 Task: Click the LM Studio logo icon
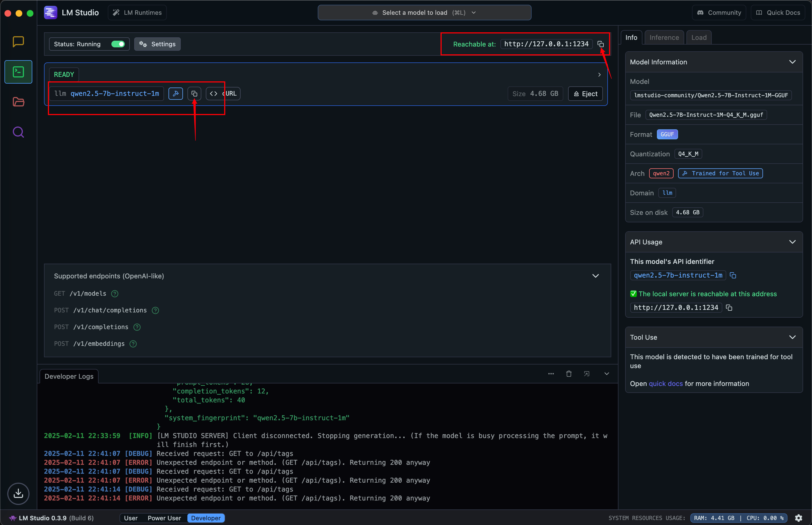pyautogui.click(x=50, y=13)
